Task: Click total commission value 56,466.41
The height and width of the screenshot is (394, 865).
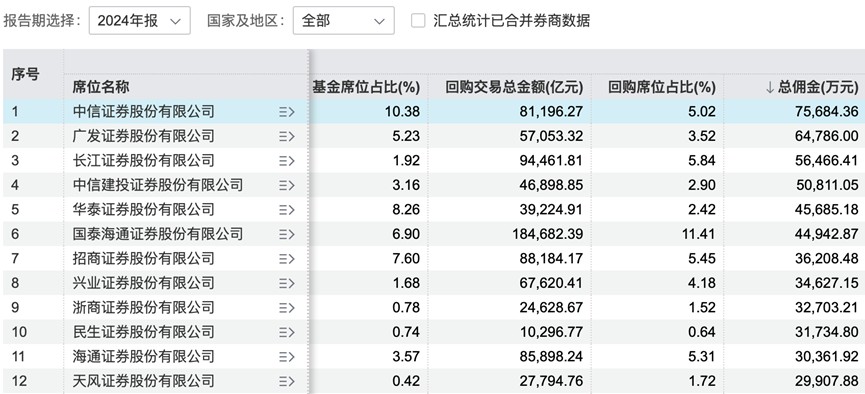Action: 827,161
